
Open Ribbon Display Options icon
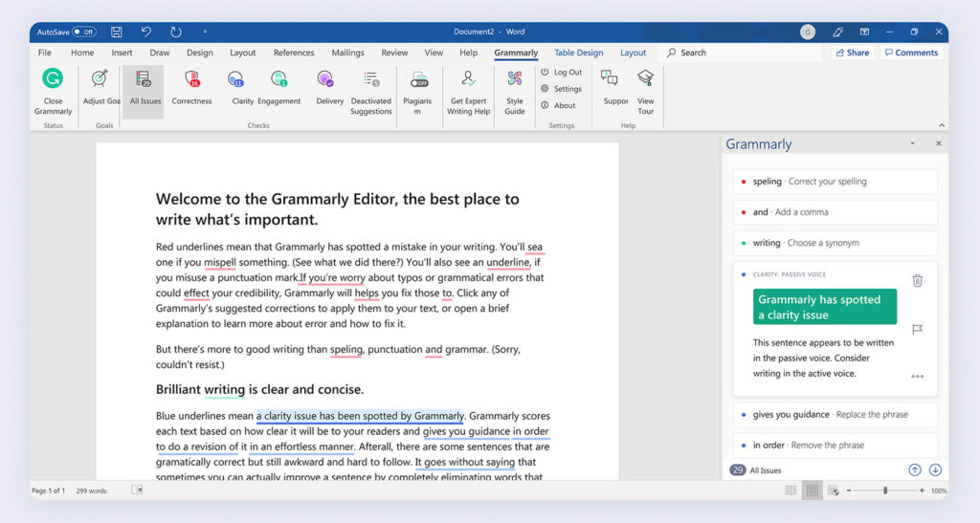tap(864, 32)
